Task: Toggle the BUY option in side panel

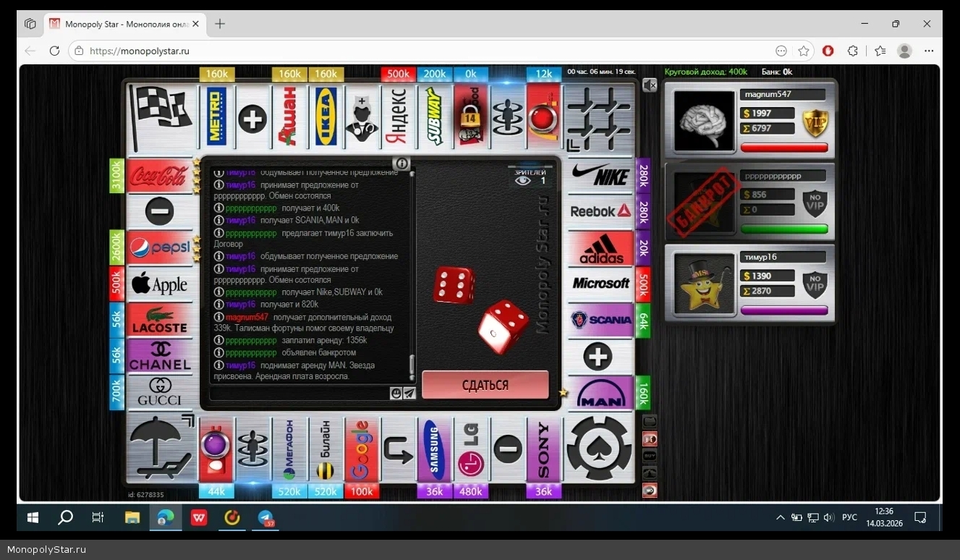Action: pos(650,456)
